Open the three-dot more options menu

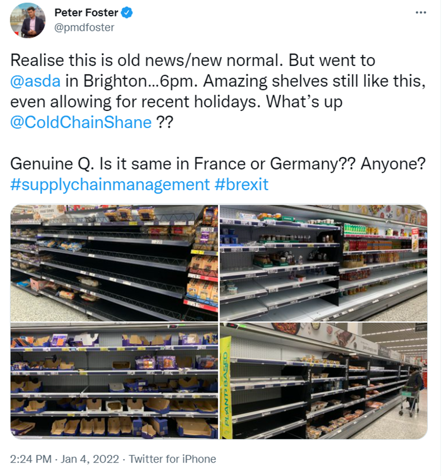tap(421, 12)
